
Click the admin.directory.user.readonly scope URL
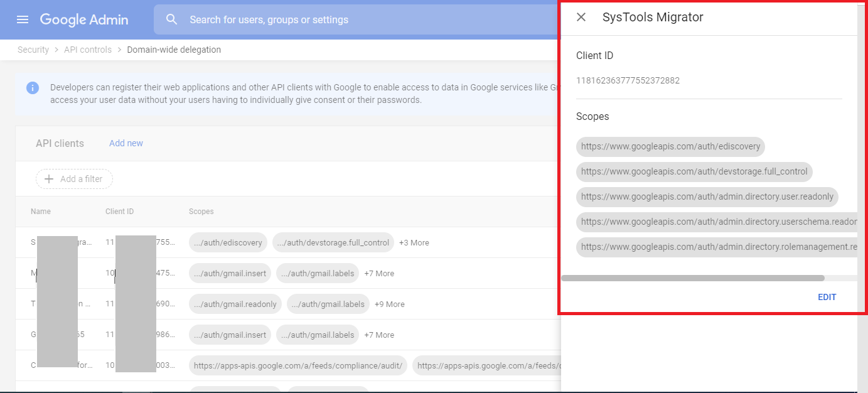coord(707,196)
